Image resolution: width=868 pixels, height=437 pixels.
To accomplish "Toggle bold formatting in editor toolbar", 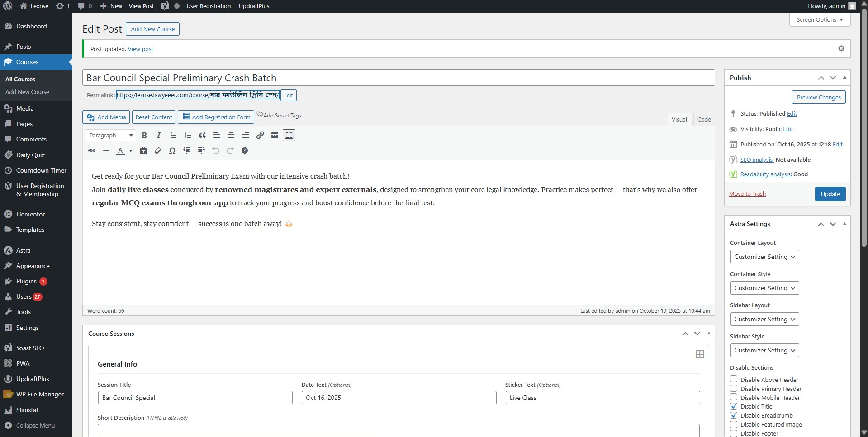I will (x=144, y=135).
